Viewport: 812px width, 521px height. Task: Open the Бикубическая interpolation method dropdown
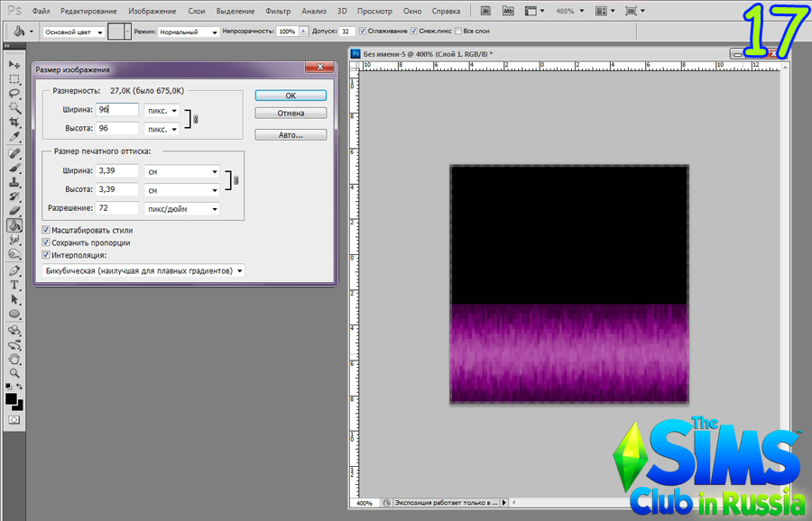point(143,270)
